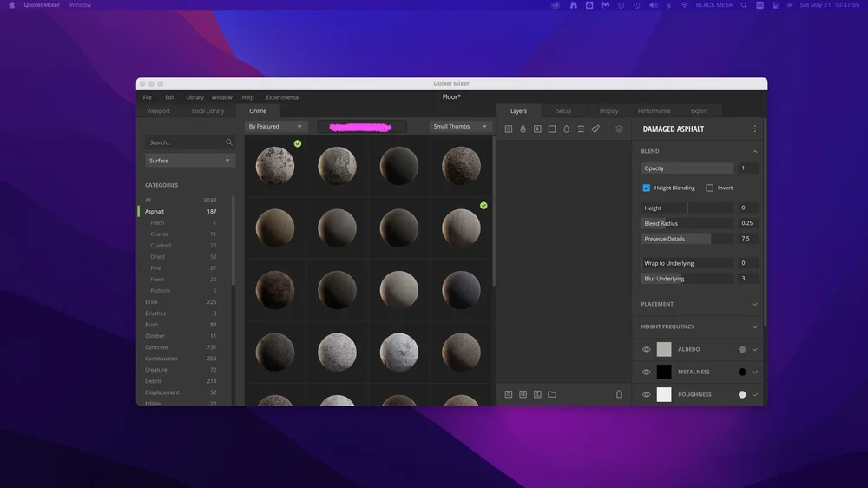This screenshot has height=488, width=868.
Task: Open the Performance tab
Action: coord(654,111)
